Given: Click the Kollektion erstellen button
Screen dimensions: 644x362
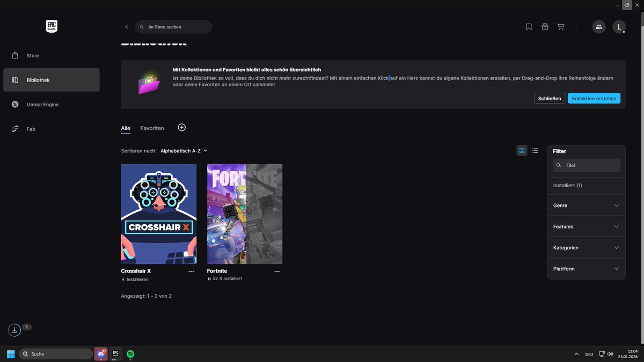Looking at the screenshot, I should (x=594, y=98).
